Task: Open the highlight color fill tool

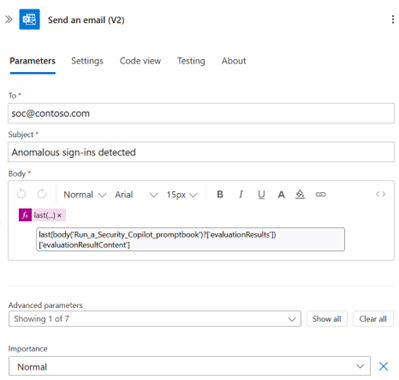Action: tap(300, 194)
